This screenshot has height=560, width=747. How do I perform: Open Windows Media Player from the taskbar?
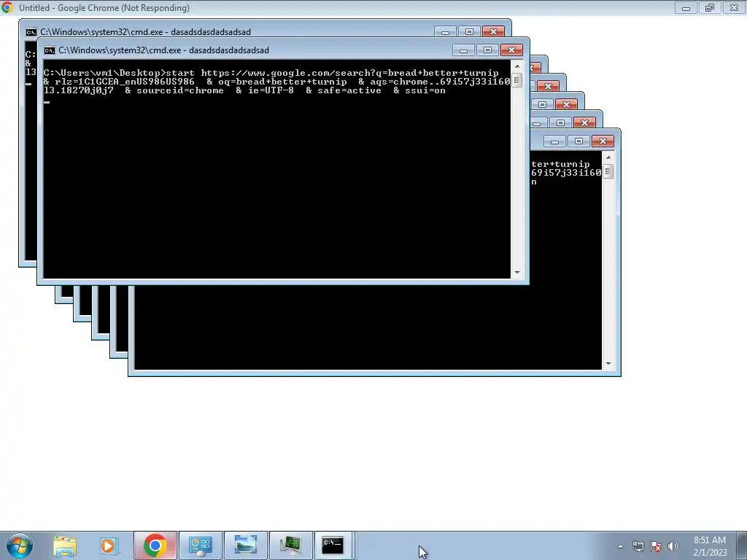click(x=109, y=545)
